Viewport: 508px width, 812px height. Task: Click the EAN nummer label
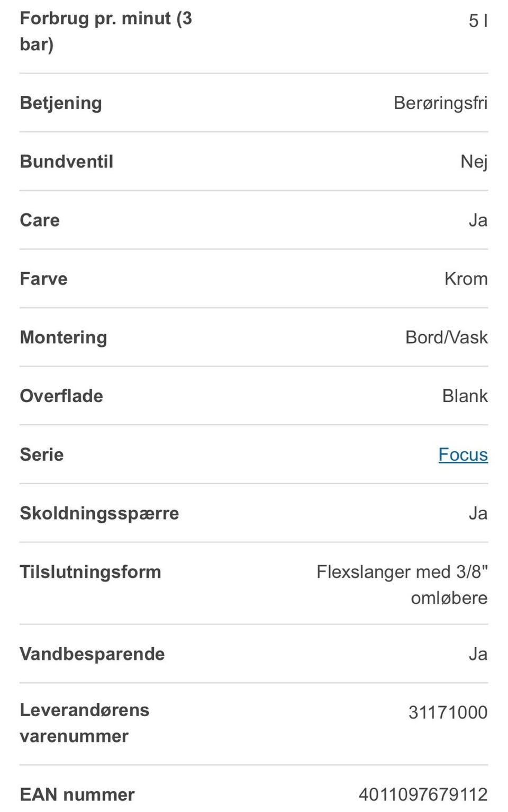77,795
